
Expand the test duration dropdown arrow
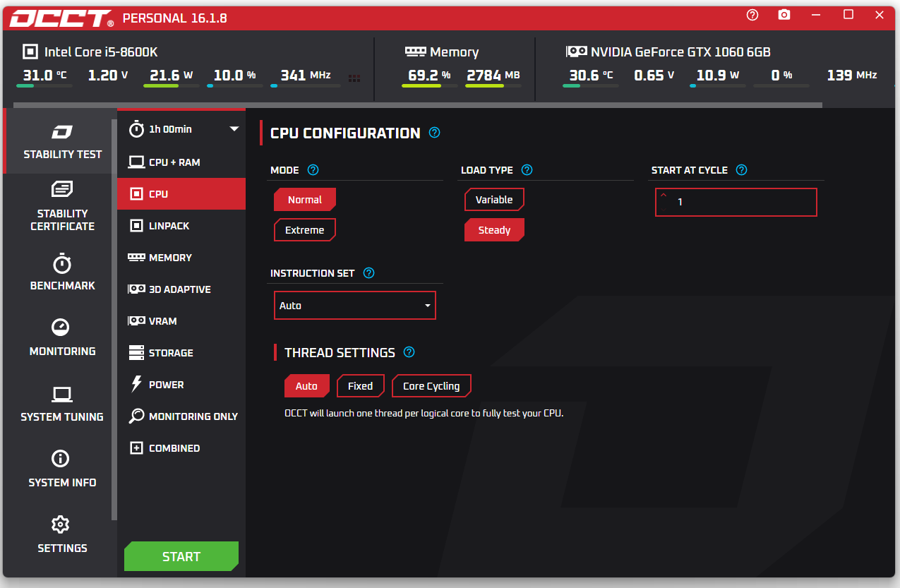coord(234,129)
